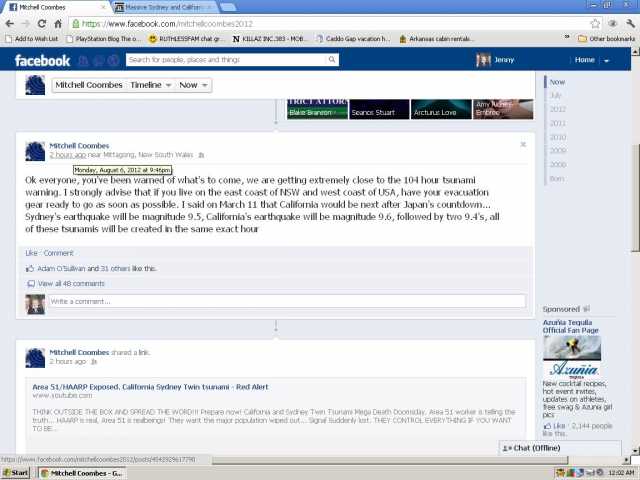Open the Chrome wrench settings menu

[x=630, y=24]
